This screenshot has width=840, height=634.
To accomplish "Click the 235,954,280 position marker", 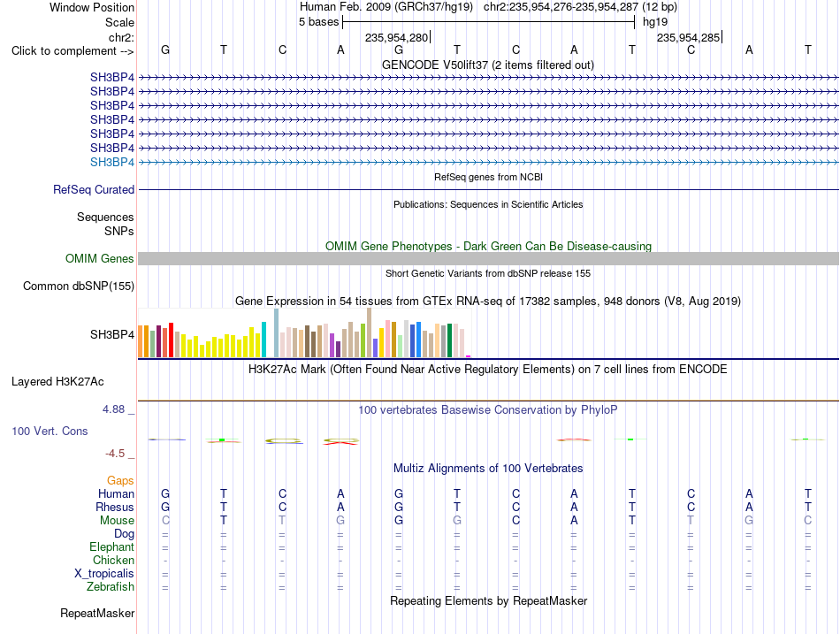I will (x=397, y=37).
